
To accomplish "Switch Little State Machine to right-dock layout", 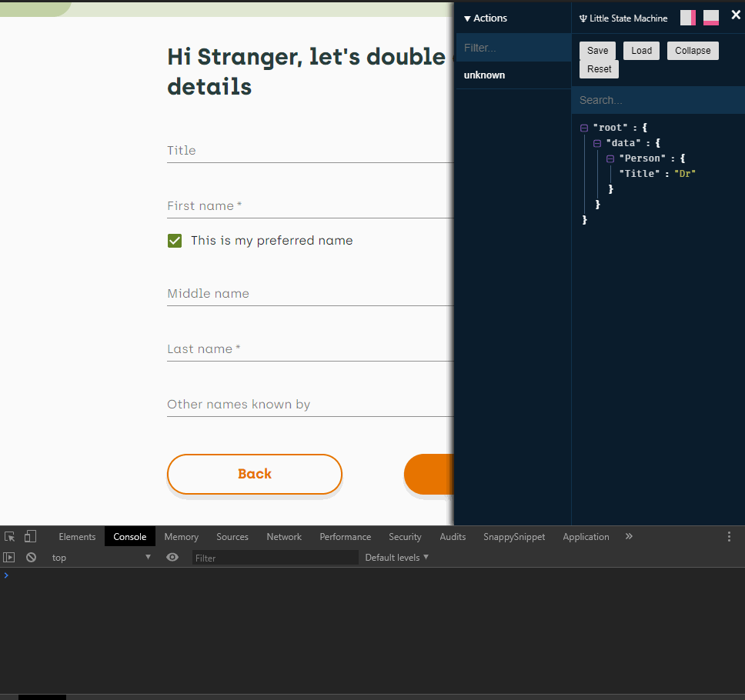I will [687, 17].
